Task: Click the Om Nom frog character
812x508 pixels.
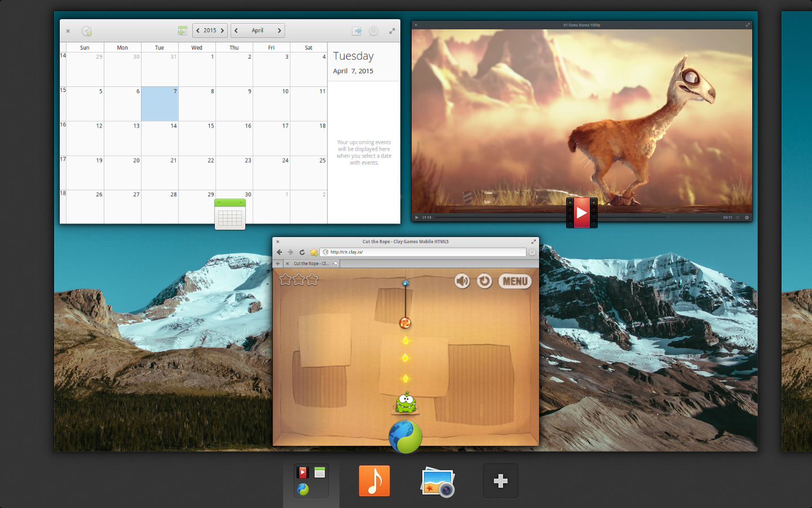Action: pos(405,403)
